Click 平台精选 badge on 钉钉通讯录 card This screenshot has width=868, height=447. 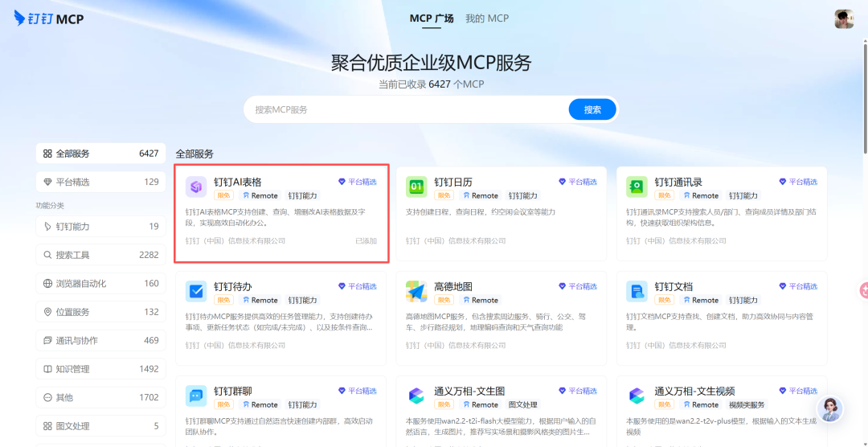coord(798,182)
